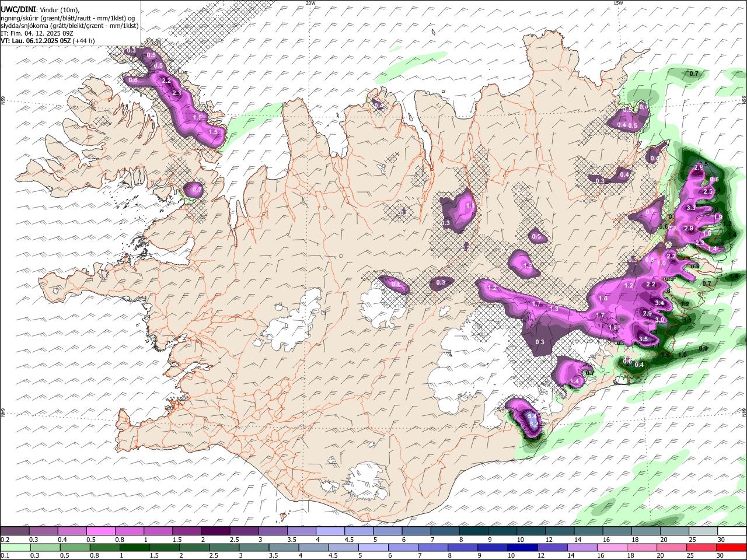Image resolution: width=747 pixels, height=560 pixels.
Task: Click the dark navy blue swatch in the lower legend row
Action: [521, 547]
